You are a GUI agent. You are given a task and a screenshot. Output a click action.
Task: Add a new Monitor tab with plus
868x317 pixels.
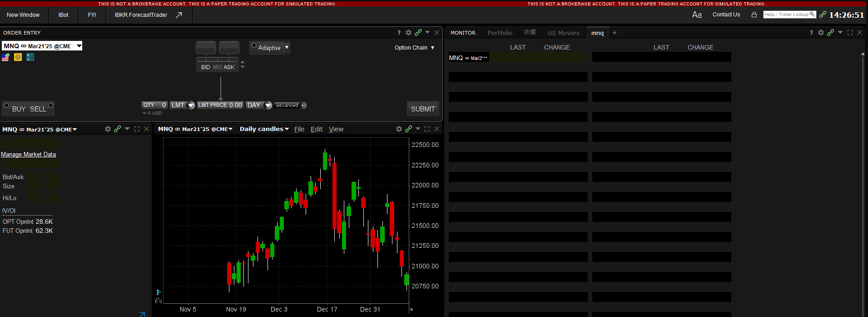click(615, 33)
